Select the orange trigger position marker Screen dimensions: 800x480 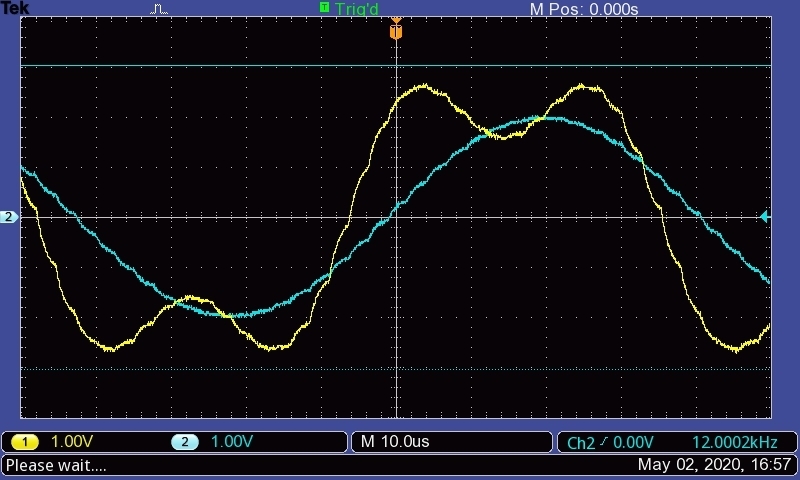pos(396,30)
